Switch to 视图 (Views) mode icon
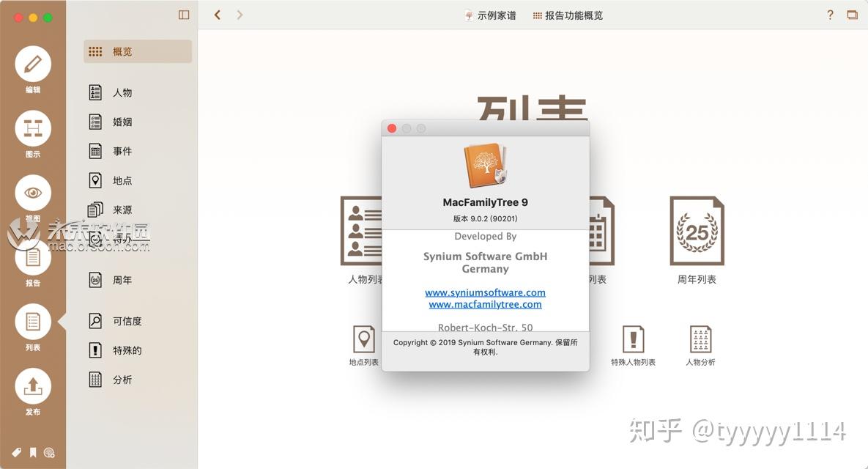 point(32,193)
